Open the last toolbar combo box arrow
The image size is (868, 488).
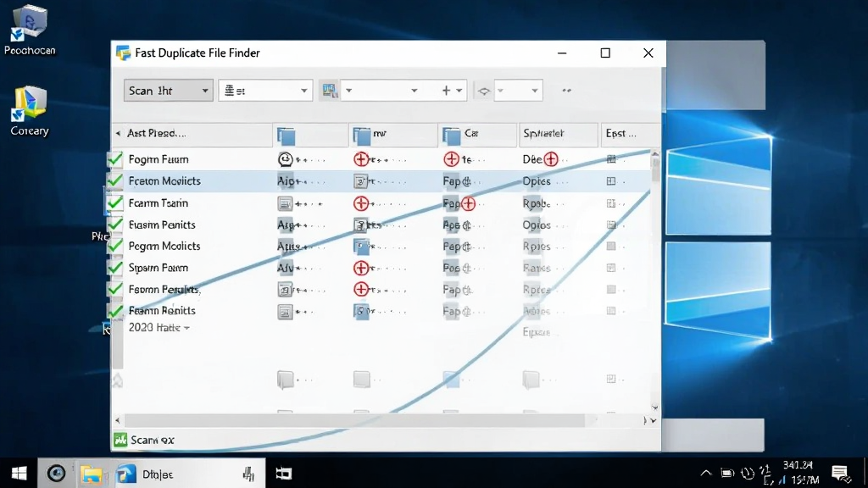pyautogui.click(x=534, y=90)
